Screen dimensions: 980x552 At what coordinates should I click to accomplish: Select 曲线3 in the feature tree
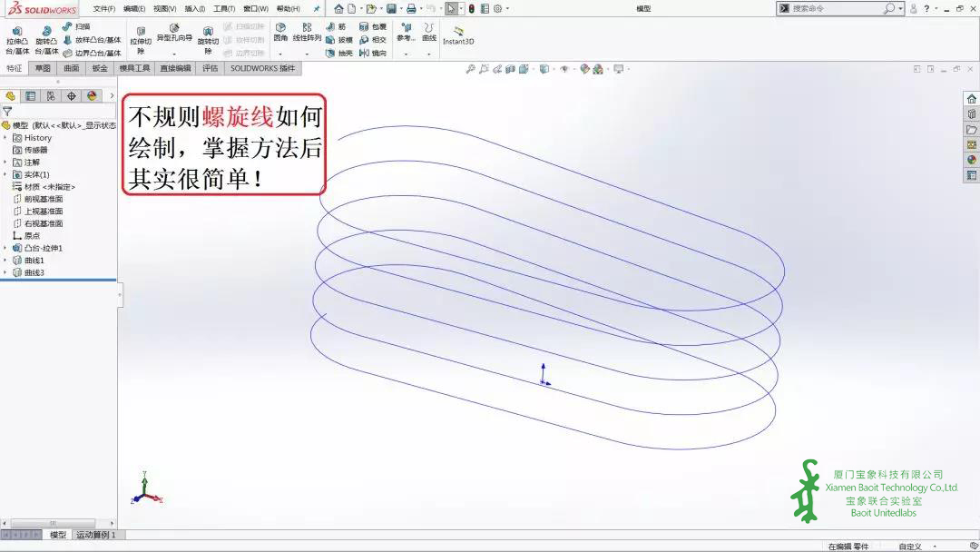(x=34, y=272)
